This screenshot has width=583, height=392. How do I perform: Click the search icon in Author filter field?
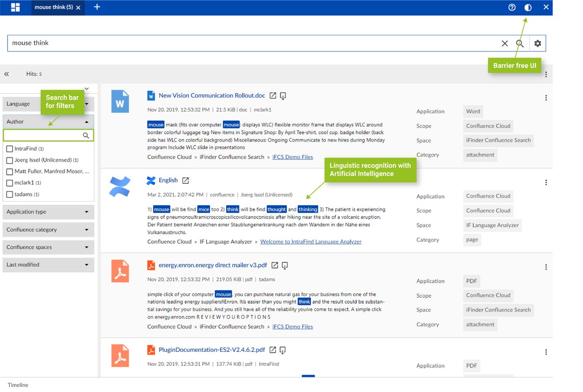coord(86,135)
